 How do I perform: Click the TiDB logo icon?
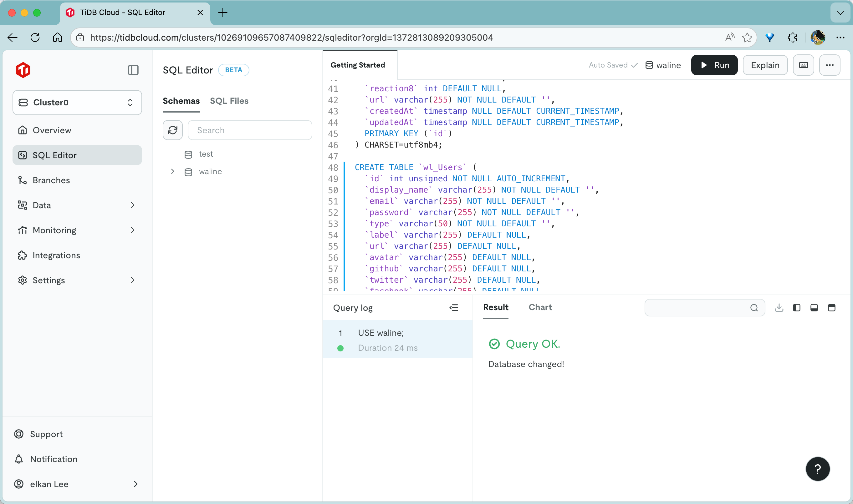click(x=23, y=70)
